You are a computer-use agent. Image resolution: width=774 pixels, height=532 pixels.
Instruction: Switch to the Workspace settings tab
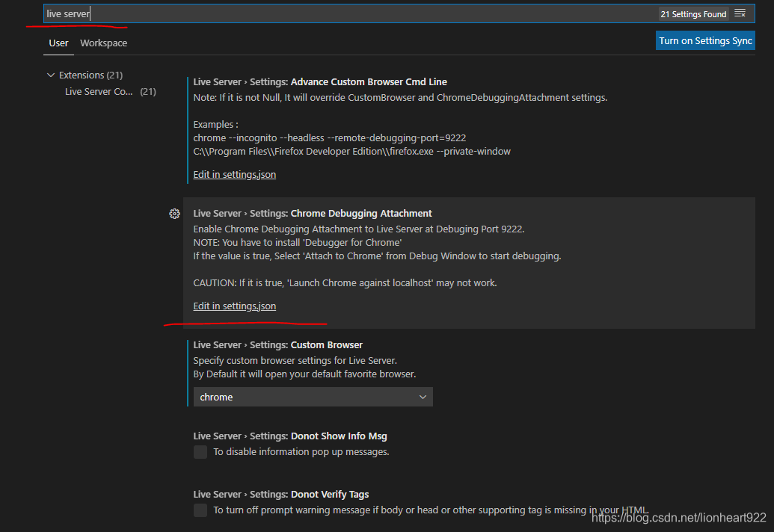click(x=104, y=43)
